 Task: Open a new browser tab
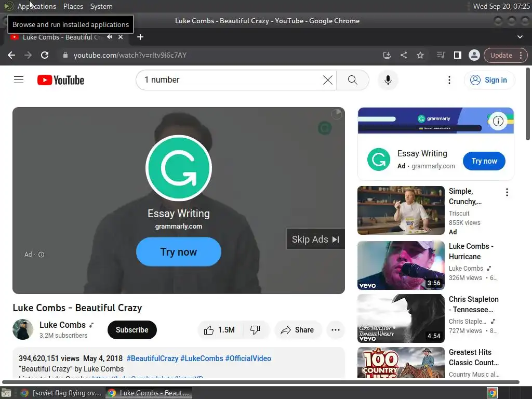[x=140, y=37]
